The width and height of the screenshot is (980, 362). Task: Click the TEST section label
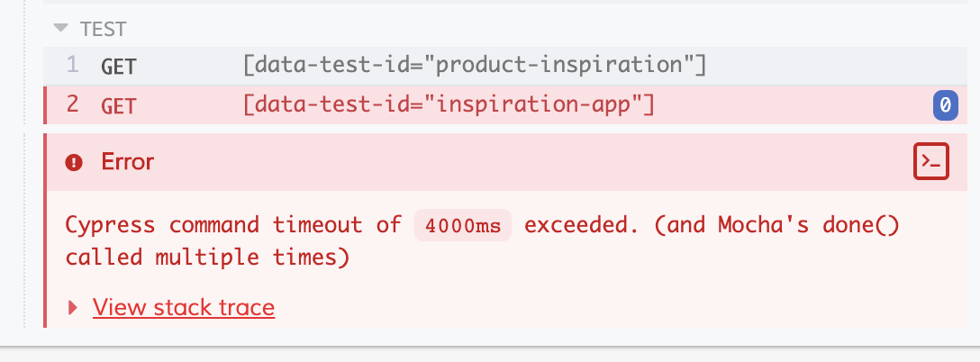pos(103,29)
